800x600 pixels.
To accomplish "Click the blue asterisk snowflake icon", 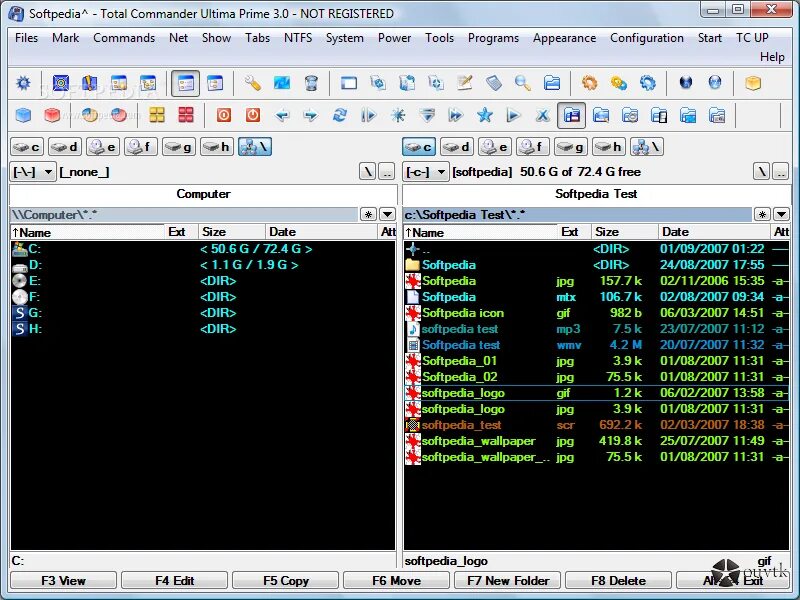I will [397, 115].
